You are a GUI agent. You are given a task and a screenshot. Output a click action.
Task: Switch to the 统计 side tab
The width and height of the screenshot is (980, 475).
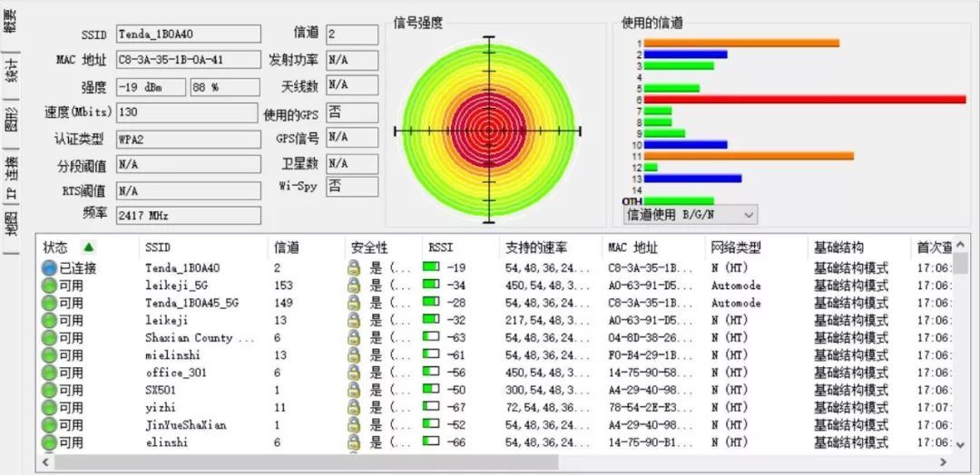tap(11, 71)
